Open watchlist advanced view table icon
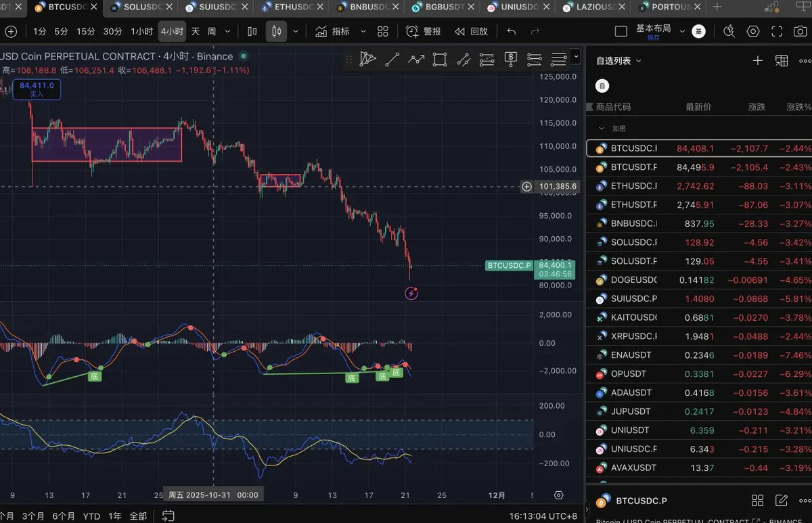This screenshot has width=812, height=523. [x=782, y=60]
